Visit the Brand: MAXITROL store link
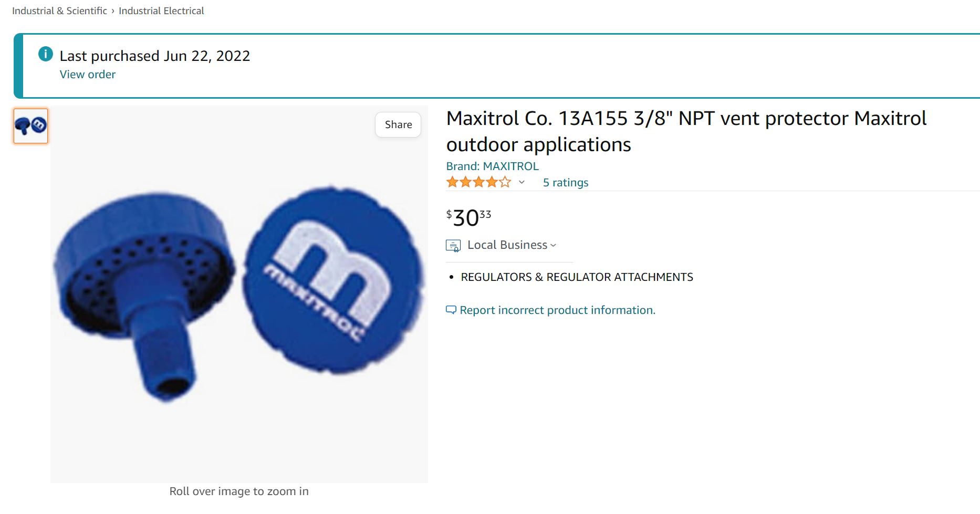 point(492,166)
